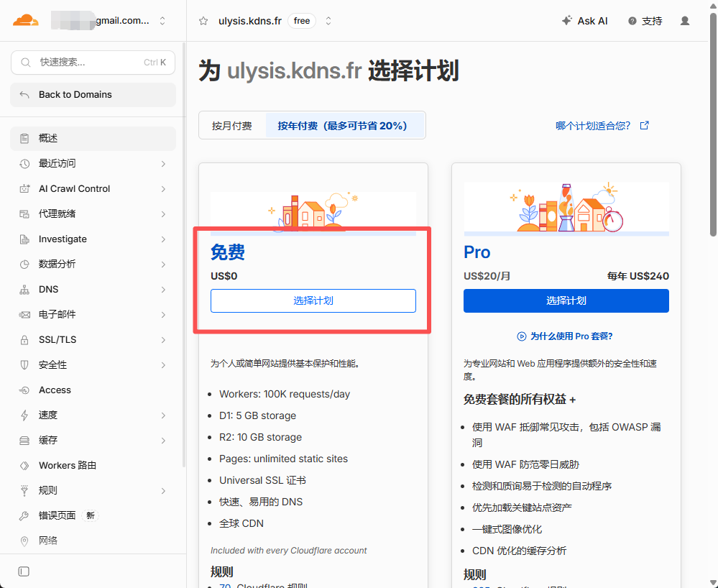
Task: Click the 安全性 shield icon
Action: 24,365
